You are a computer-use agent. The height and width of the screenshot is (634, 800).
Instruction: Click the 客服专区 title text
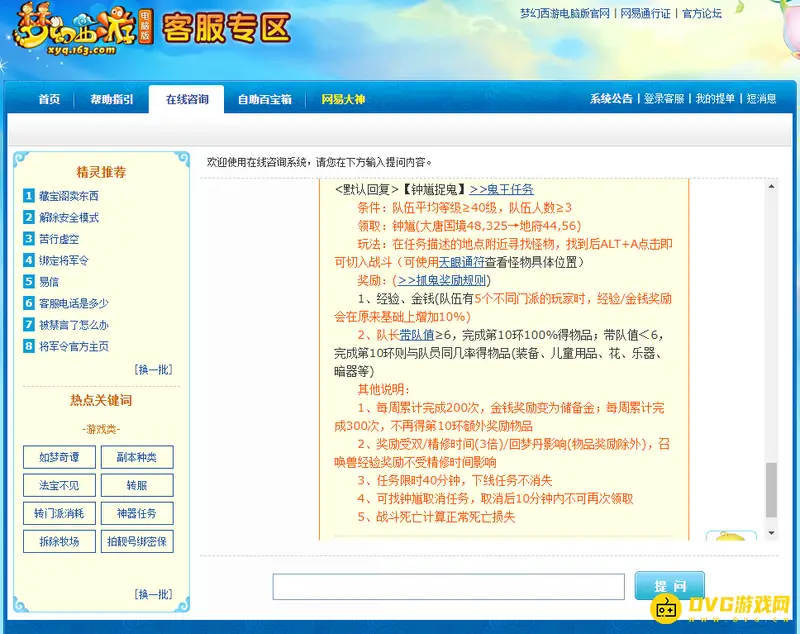click(227, 28)
